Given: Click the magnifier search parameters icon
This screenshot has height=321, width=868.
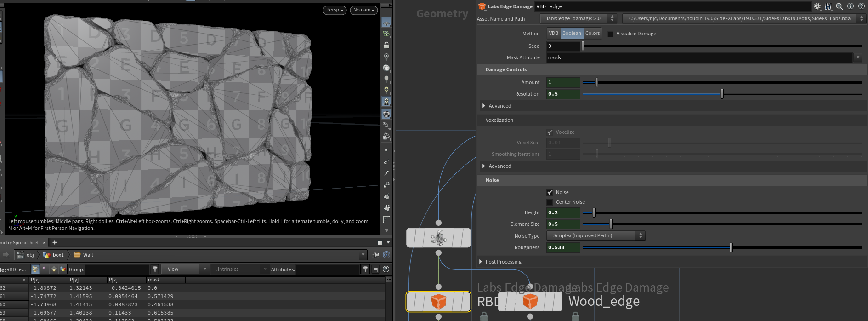Looking at the screenshot, I should [840, 6].
